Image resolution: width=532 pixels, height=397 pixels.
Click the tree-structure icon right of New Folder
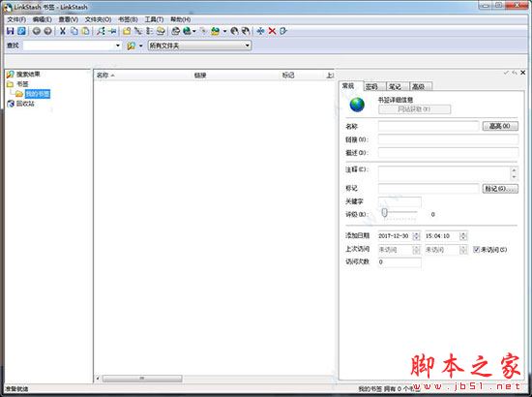[x=137, y=31]
